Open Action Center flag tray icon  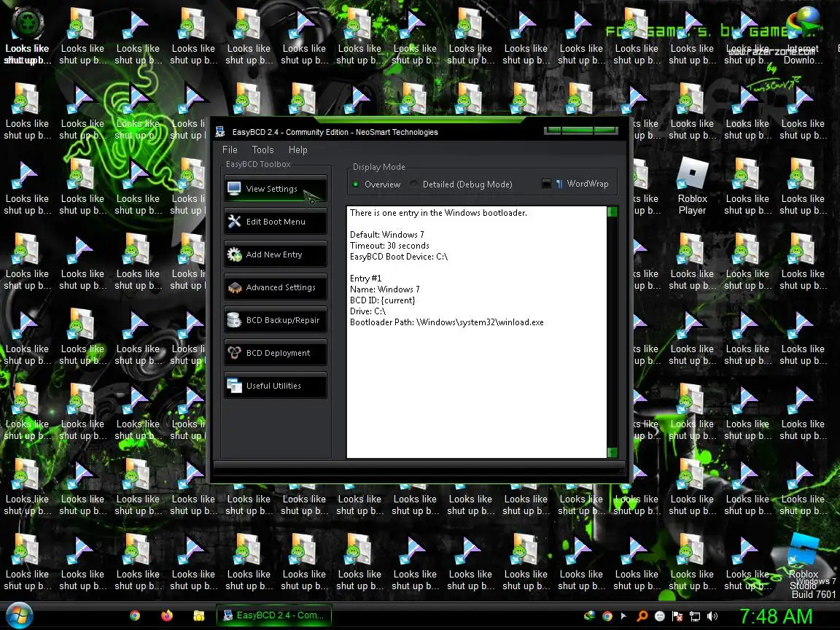tap(677, 616)
